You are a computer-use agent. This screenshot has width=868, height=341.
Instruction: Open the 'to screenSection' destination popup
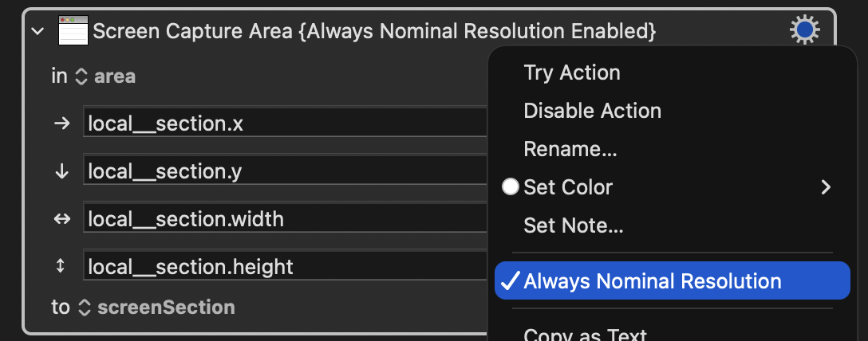pos(156,307)
